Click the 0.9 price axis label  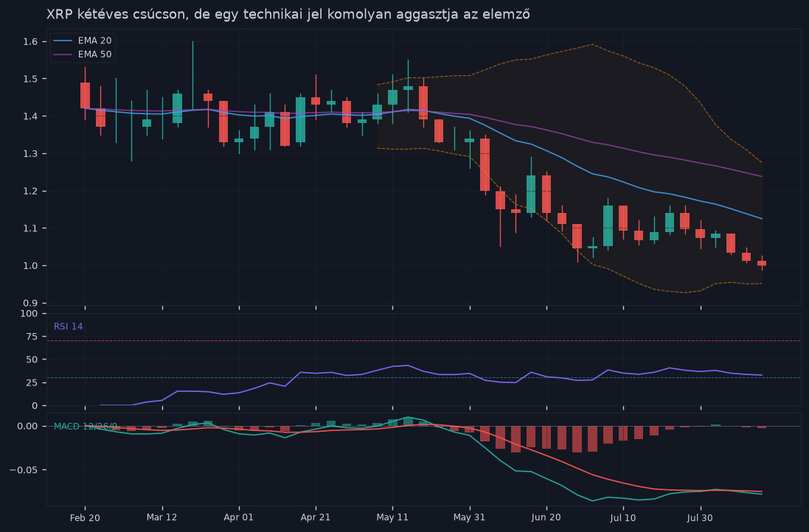click(x=30, y=303)
